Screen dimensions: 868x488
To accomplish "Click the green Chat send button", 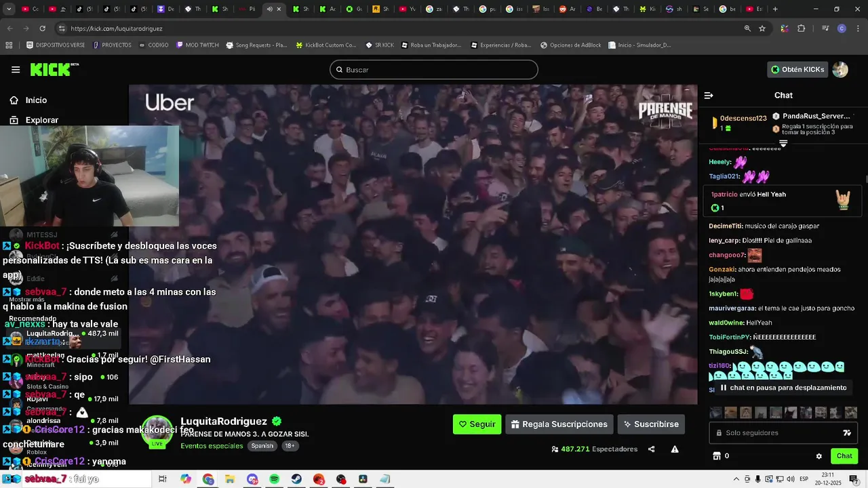I will [844, 456].
